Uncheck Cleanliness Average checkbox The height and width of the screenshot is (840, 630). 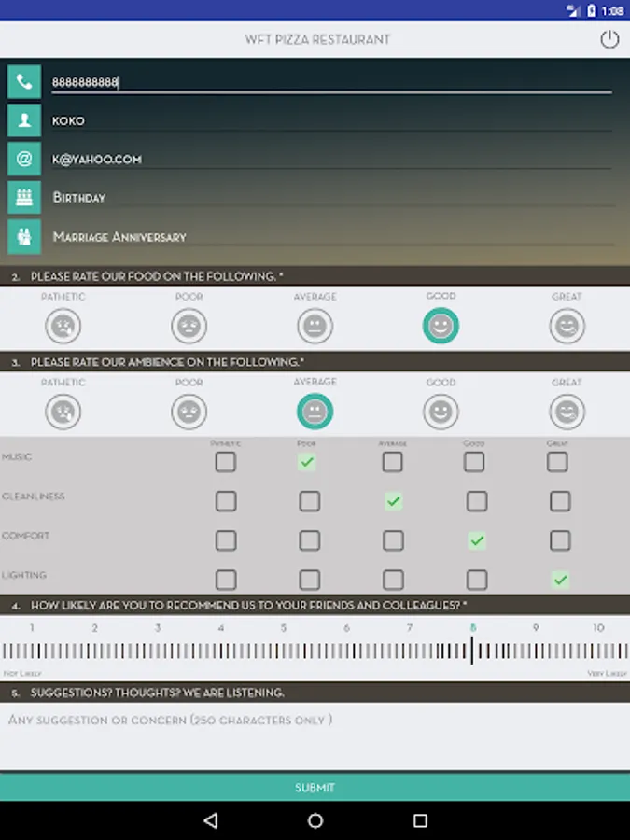point(393,501)
